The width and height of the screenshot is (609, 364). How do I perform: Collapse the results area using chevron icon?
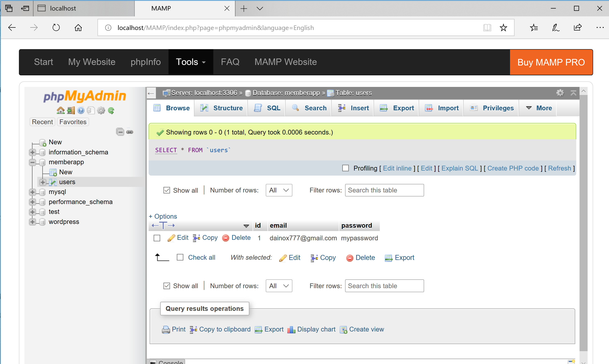(574, 93)
